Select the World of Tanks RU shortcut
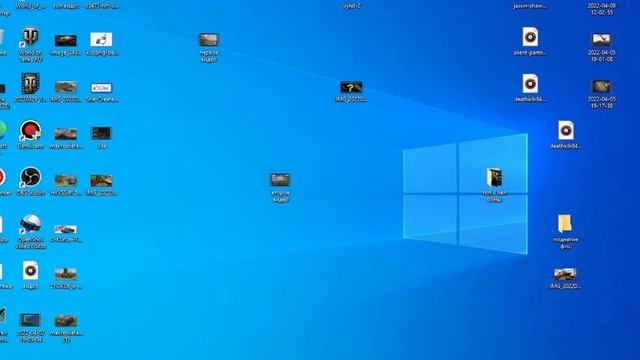 point(30,44)
